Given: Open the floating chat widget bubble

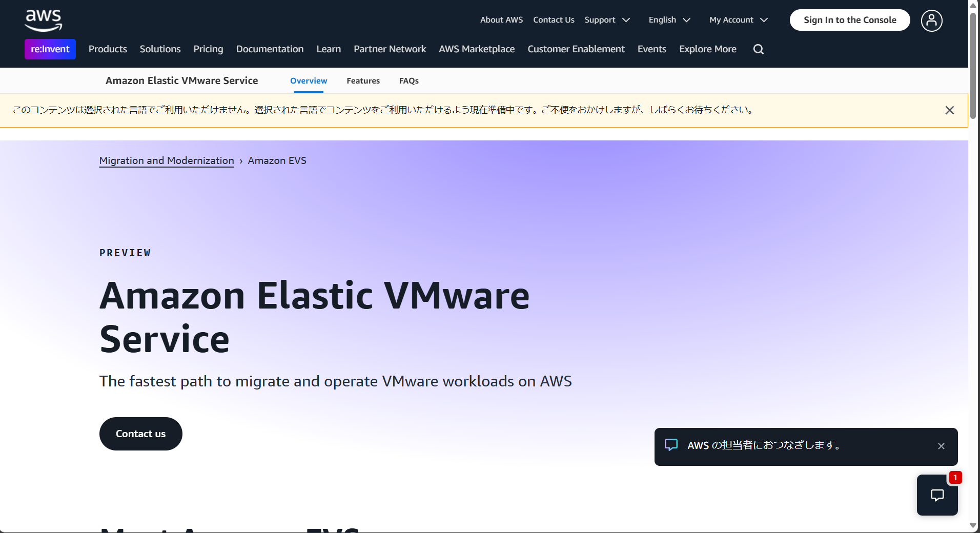Looking at the screenshot, I should click(x=937, y=495).
